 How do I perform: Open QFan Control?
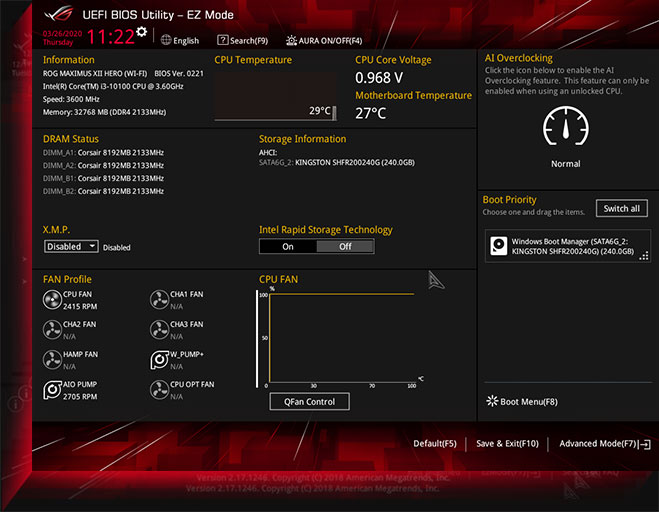(x=309, y=401)
